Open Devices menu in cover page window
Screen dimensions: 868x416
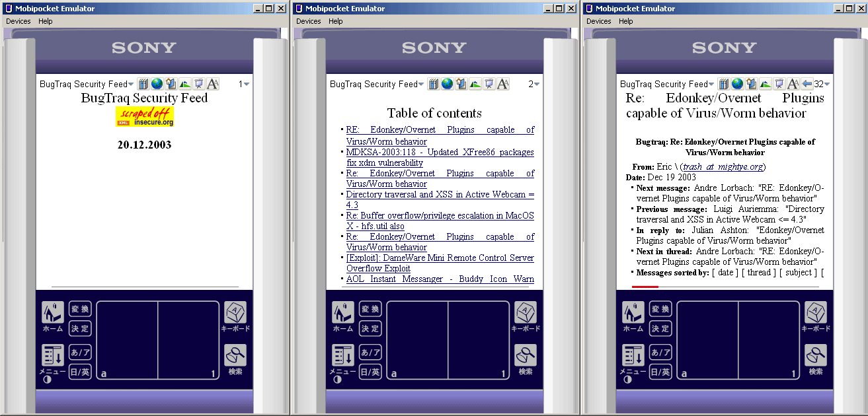pyautogui.click(x=19, y=21)
